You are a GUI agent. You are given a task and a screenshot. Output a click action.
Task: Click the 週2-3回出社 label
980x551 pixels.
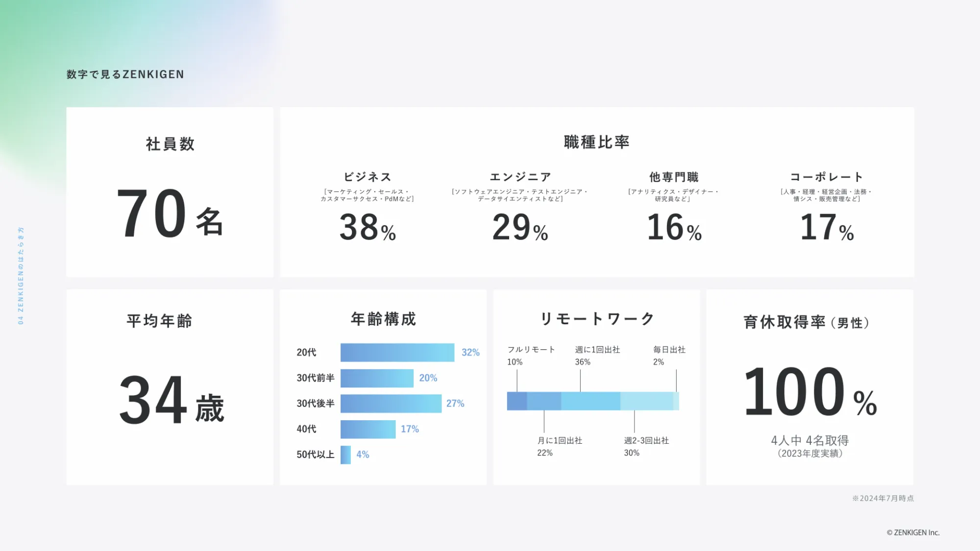646,441
